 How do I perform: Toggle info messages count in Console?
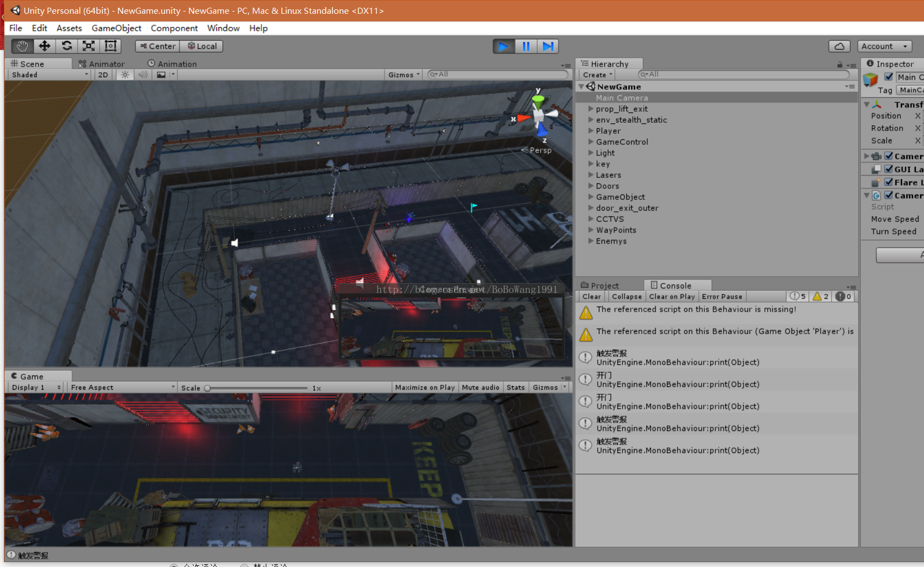798,296
